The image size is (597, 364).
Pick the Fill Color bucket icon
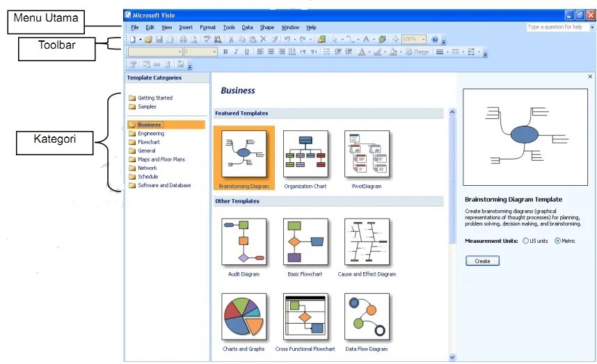(393, 52)
